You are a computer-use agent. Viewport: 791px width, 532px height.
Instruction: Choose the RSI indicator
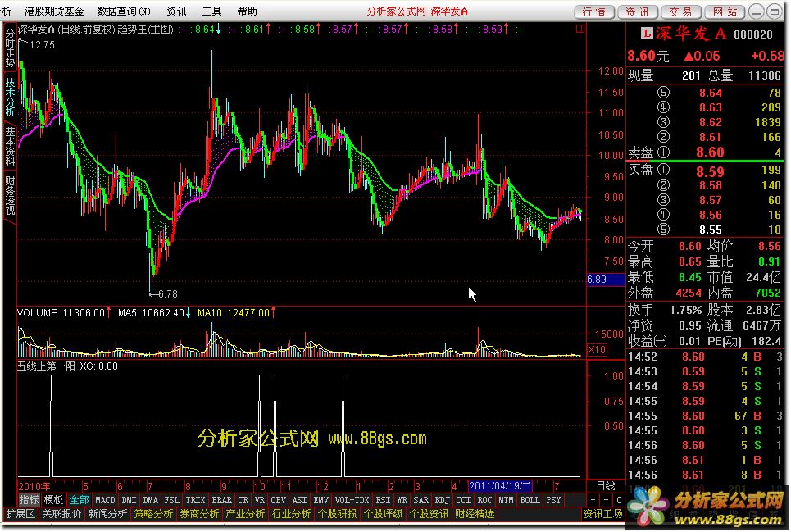click(383, 500)
